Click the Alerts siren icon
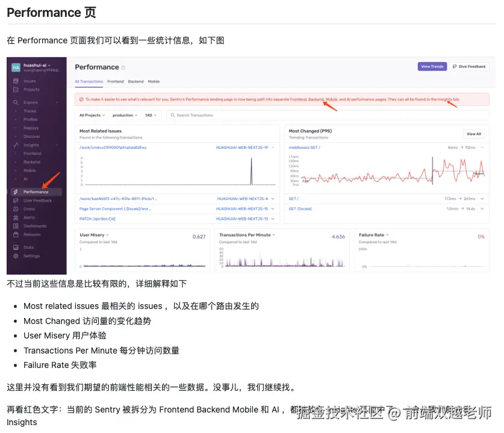 16,217
